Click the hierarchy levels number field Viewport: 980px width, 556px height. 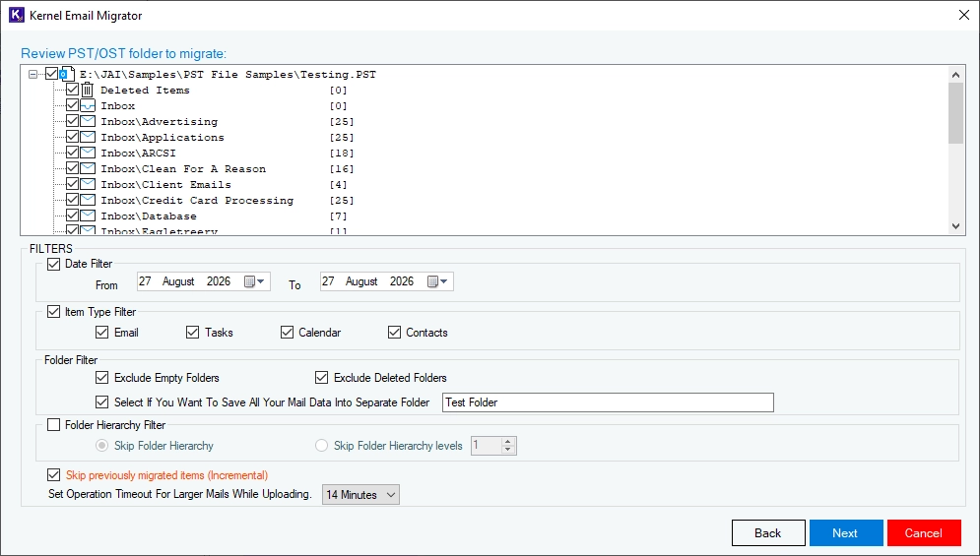pyautogui.click(x=487, y=446)
